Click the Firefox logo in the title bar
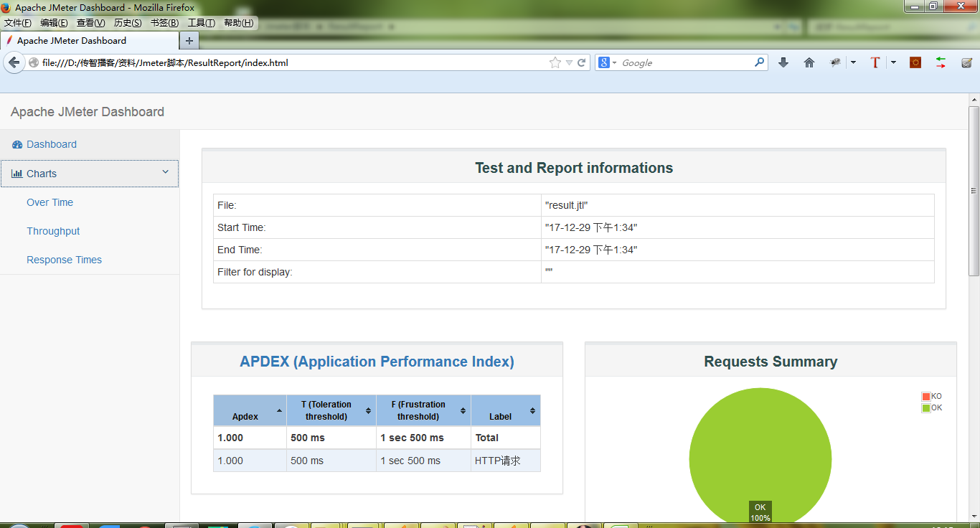Image resolution: width=980 pixels, height=528 pixels. click(6, 7)
